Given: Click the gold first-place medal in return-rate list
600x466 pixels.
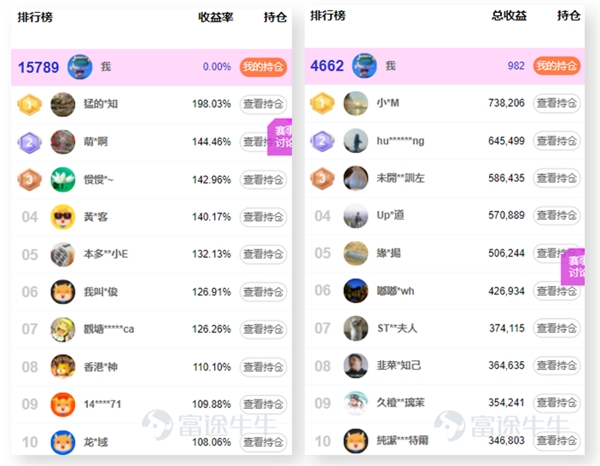Looking at the screenshot, I should coord(29,104).
